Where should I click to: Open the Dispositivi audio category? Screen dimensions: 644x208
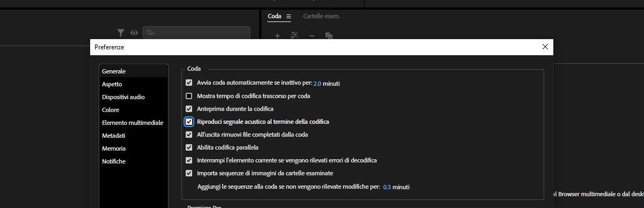click(x=134, y=97)
